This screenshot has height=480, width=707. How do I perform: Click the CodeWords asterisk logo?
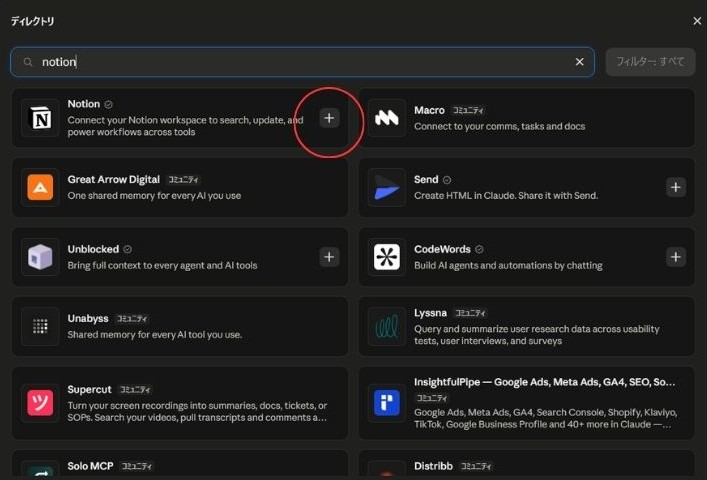click(x=386, y=257)
